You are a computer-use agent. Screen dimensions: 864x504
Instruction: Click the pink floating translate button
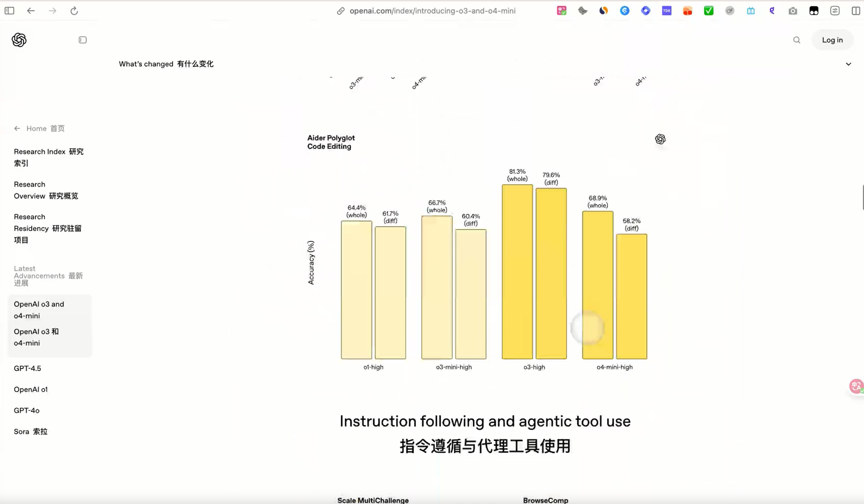point(856,386)
